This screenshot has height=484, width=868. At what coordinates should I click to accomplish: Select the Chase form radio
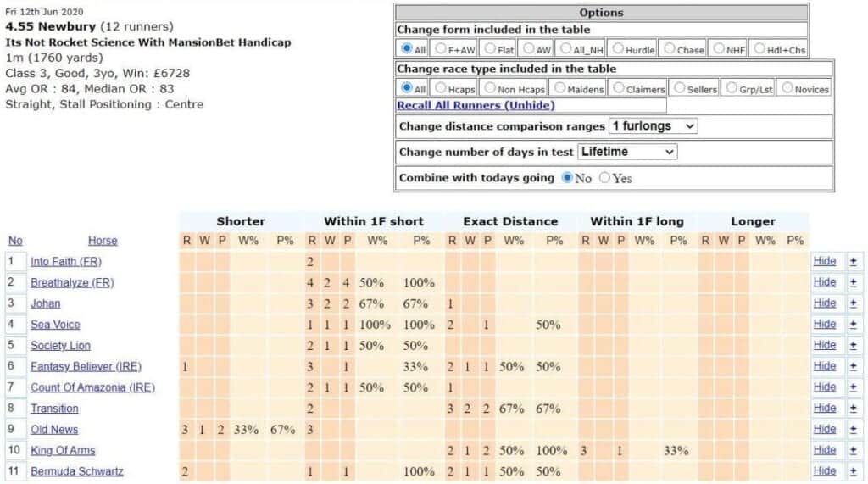coord(670,48)
